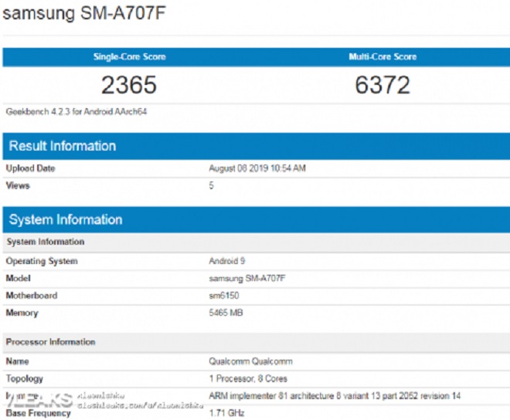Click the Views count value 5
This screenshot has width=510, height=420.
[212, 186]
